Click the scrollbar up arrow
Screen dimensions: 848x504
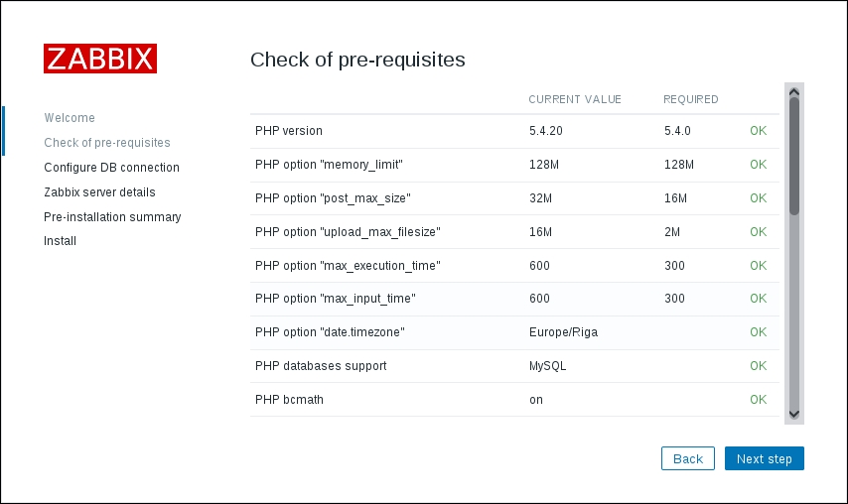point(793,91)
